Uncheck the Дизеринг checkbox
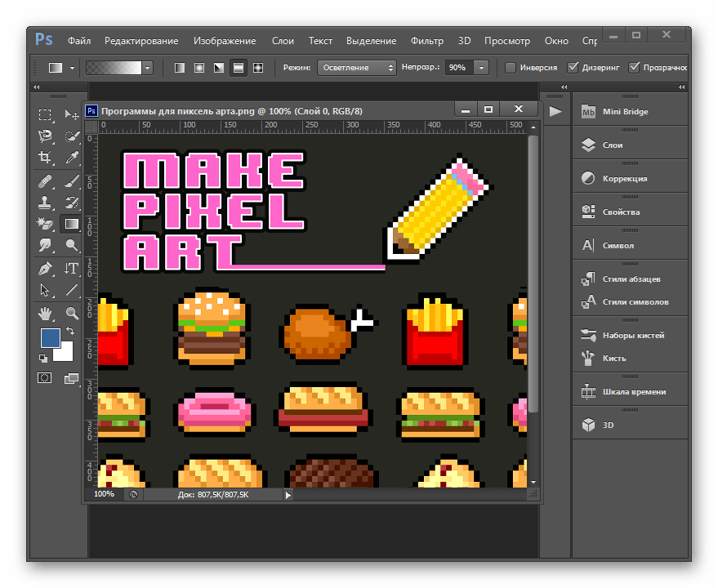The width and height of the screenshot is (718, 588). [x=573, y=68]
